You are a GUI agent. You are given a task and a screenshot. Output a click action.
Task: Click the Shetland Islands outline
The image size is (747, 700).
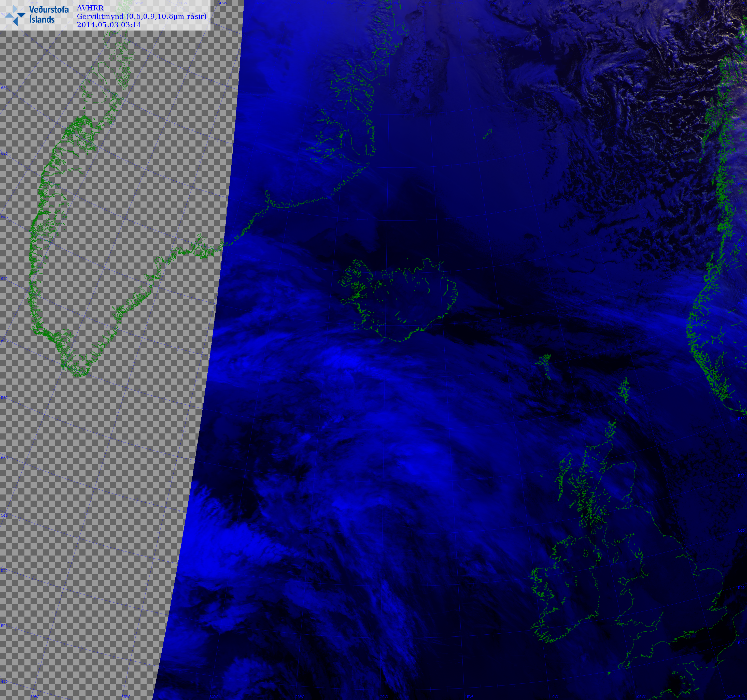point(624,390)
